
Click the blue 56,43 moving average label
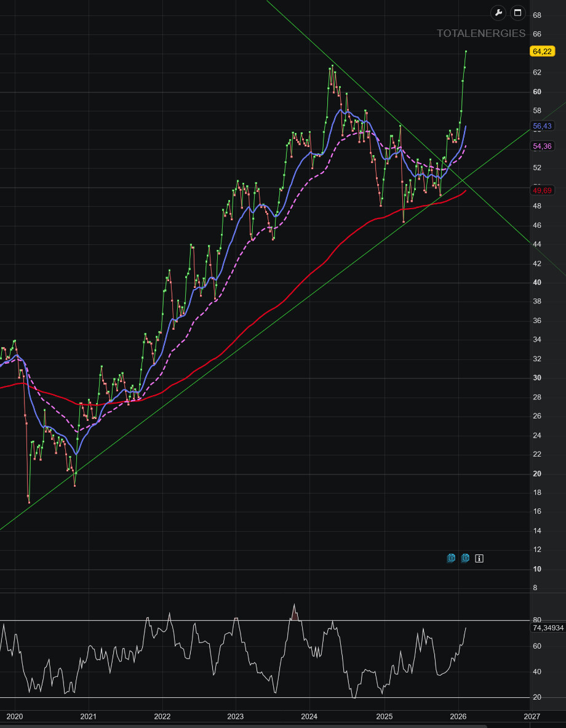click(x=541, y=126)
